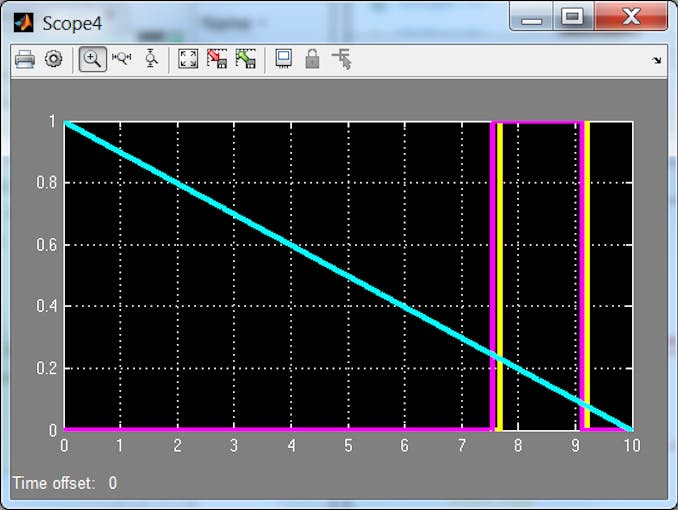This screenshot has width=678, height=510.
Task: Select the Zoom X-axis tool
Action: tap(122, 58)
